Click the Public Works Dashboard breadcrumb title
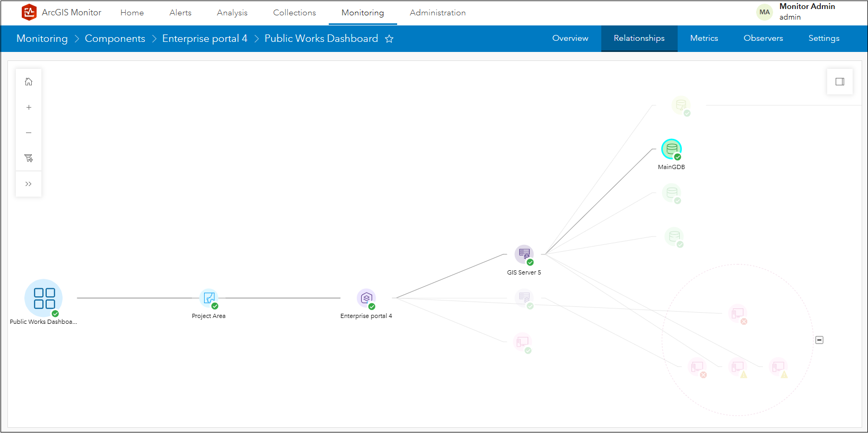The height and width of the screenshot is (433, 868). coord(321,39)
